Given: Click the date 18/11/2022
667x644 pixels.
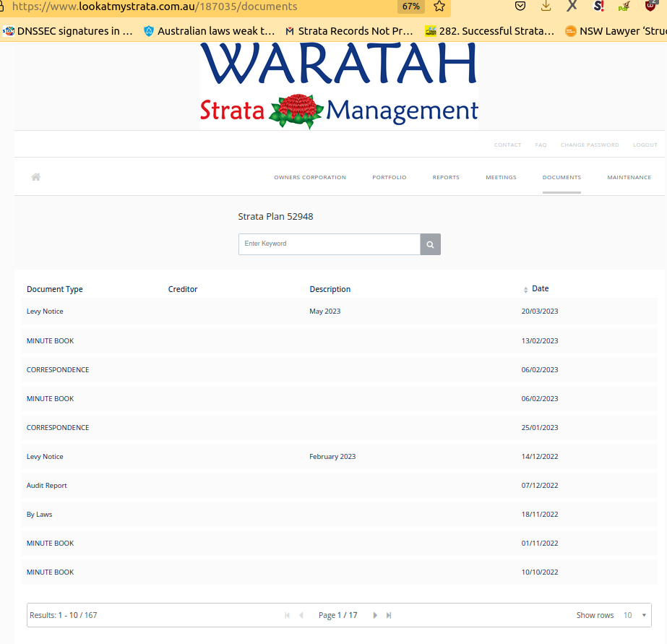Looking at the screenshot, I should coord(540,515).
